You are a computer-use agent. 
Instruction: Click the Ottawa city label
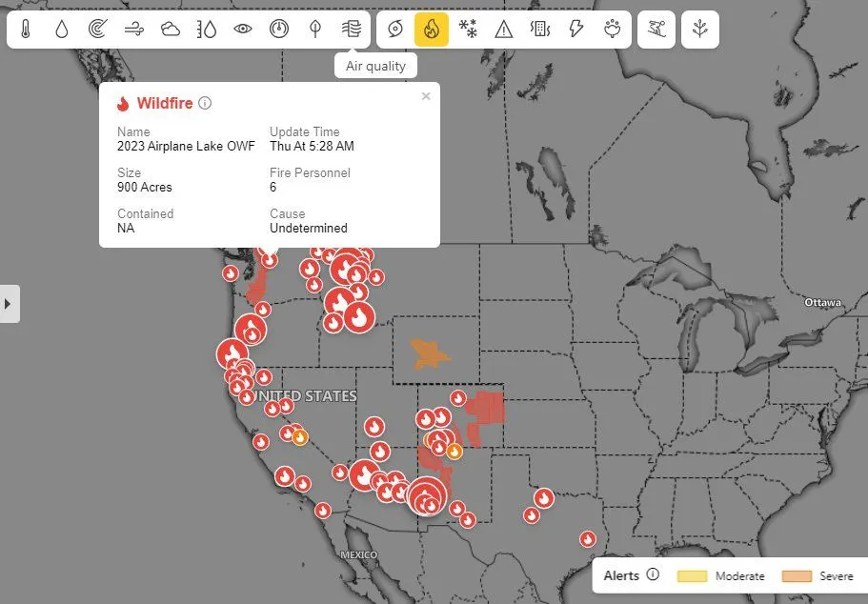pos(822,302)
